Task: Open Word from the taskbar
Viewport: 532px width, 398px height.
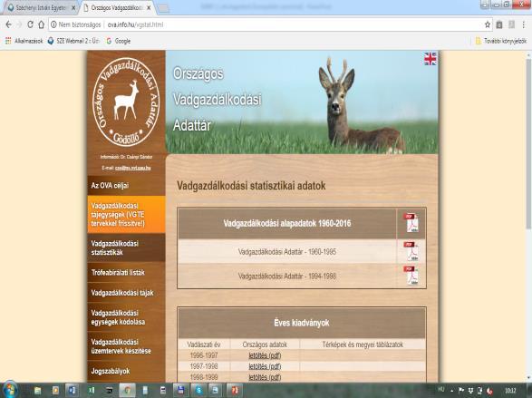Action: click(x=72, y=391)
